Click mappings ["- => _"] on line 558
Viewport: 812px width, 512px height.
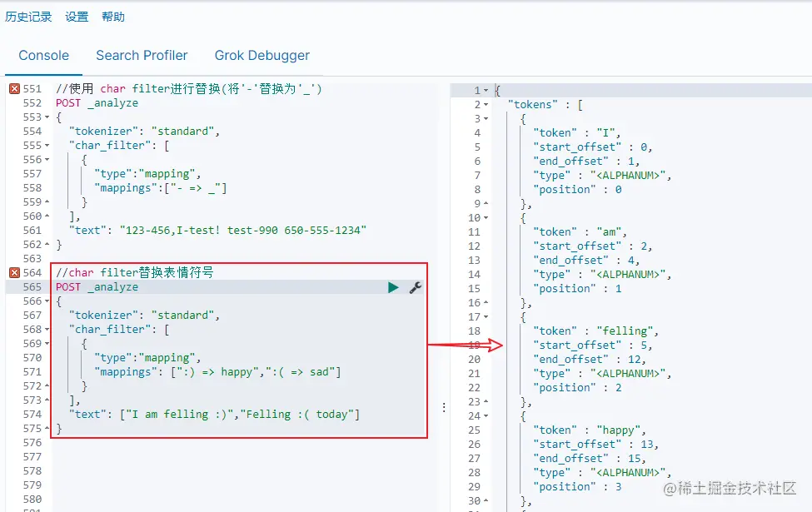point(160,188)
